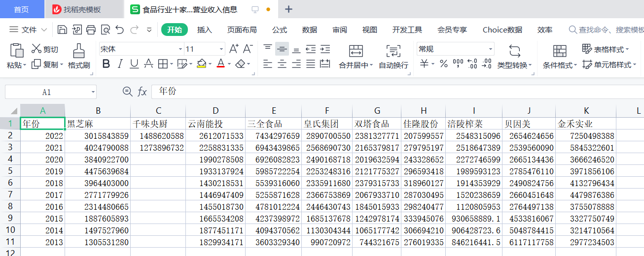Expand the 粘贴 paste options arrow
644x256 pixels.
26,65
